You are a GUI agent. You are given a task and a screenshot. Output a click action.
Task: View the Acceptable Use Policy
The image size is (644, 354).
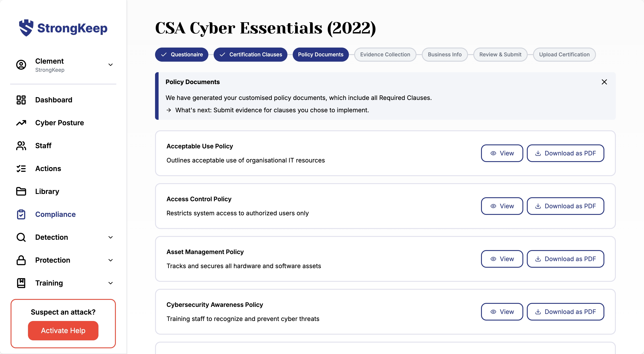pyautogui.click(x=502, y=153)
